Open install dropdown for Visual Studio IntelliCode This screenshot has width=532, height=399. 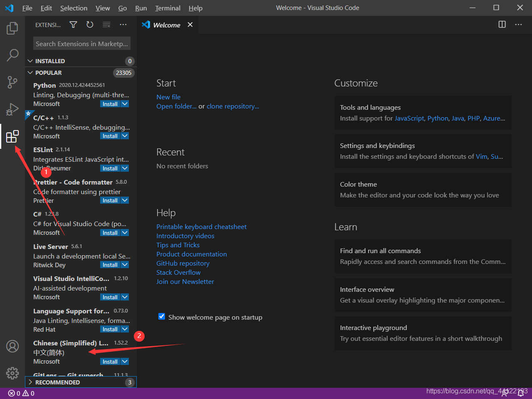click(125, 297)
